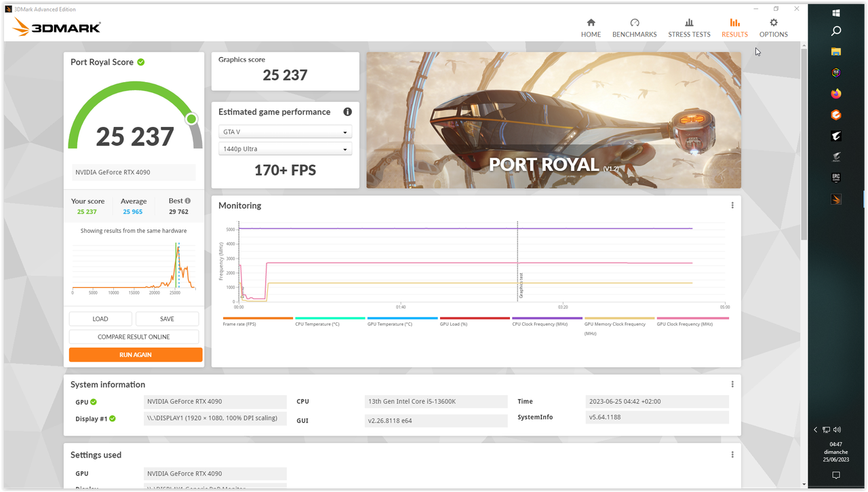Open the Windows Start menu
This screenshot has width=868, height=492.
836,13
